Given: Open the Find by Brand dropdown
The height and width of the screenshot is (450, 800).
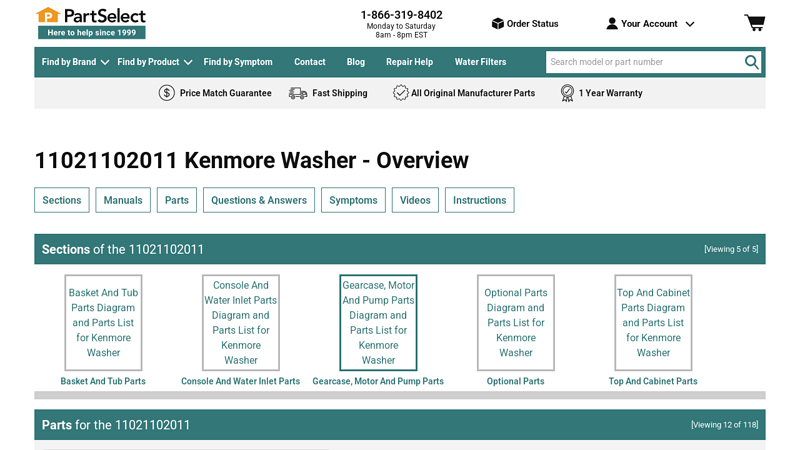Looking at the screenshot, I should pos(75,62).
